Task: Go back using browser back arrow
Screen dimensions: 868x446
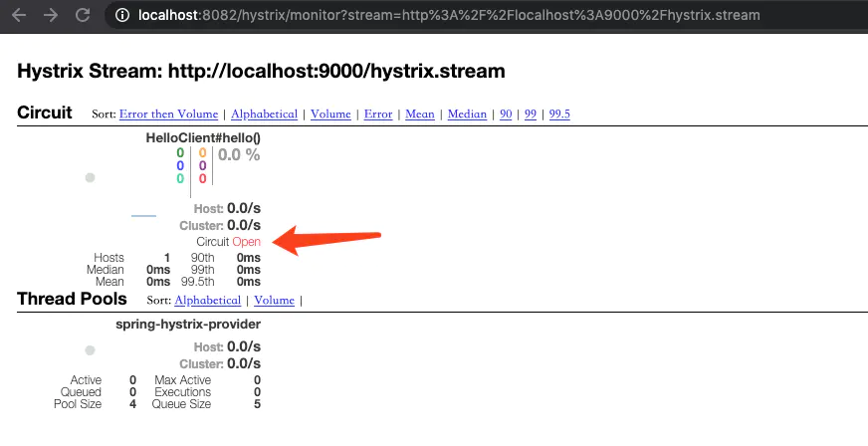Action: point(19,15)
